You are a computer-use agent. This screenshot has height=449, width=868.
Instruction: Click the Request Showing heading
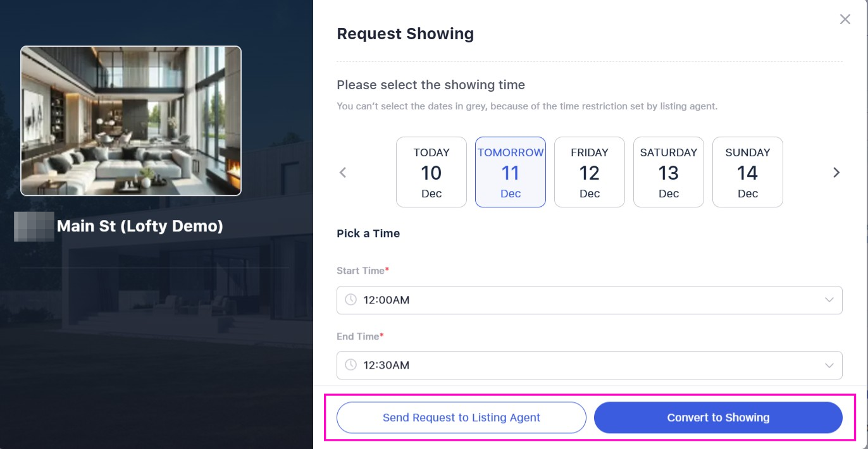[405, 34]
